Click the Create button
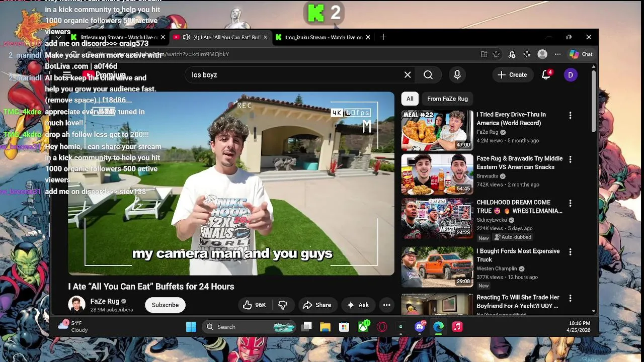 pyautogui.click(x=512, y=75)
